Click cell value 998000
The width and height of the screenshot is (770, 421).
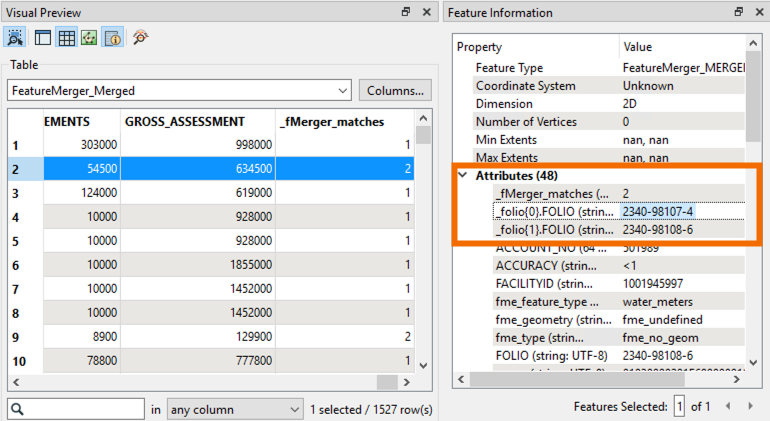(253, 144)
